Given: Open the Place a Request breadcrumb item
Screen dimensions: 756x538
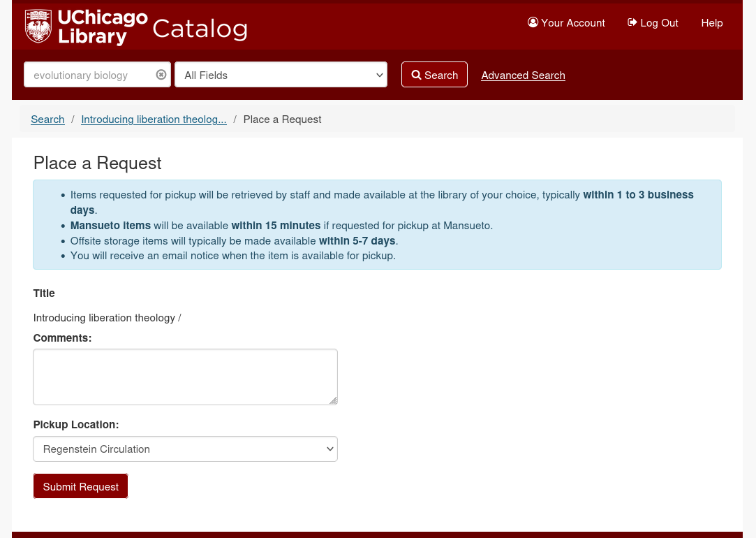Looking at the screenshot, I should pyautogui.click(x=282, y=119).
